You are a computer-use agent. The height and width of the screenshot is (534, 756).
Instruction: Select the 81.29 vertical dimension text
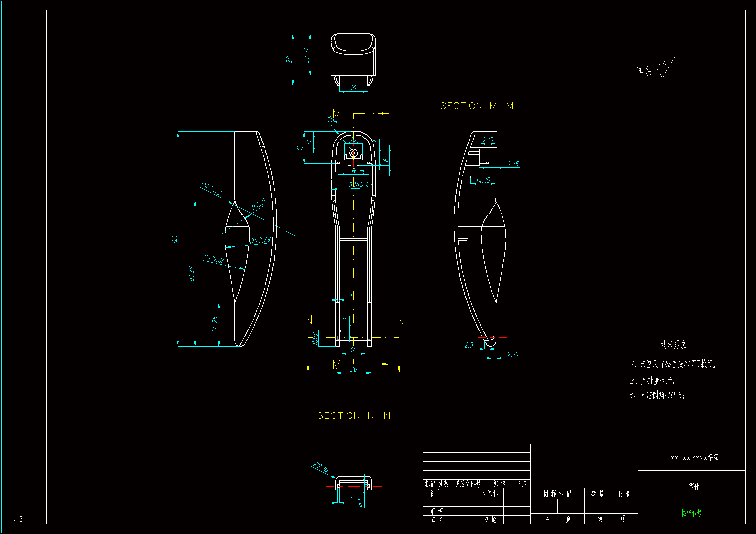[x=191, y=273]
